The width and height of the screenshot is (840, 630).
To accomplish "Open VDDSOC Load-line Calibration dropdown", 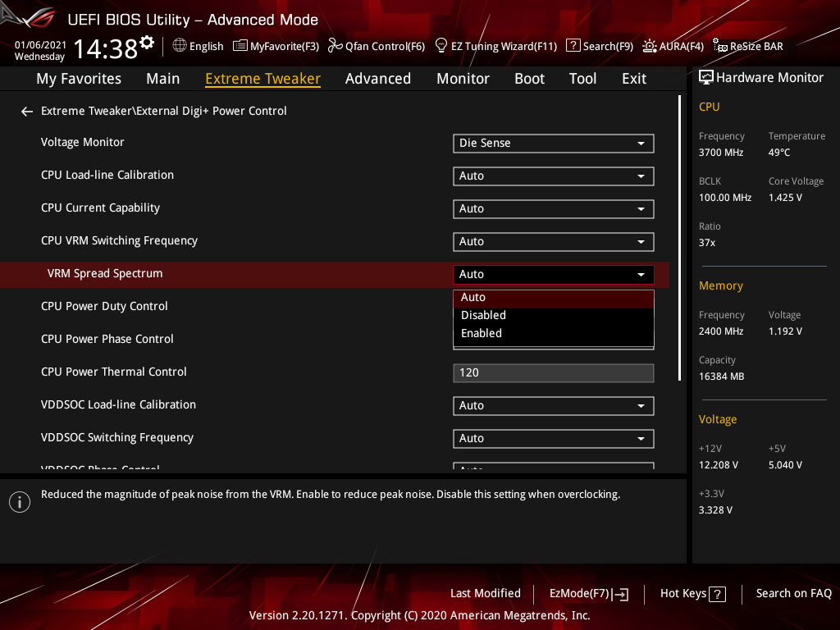I will (554, 406).
